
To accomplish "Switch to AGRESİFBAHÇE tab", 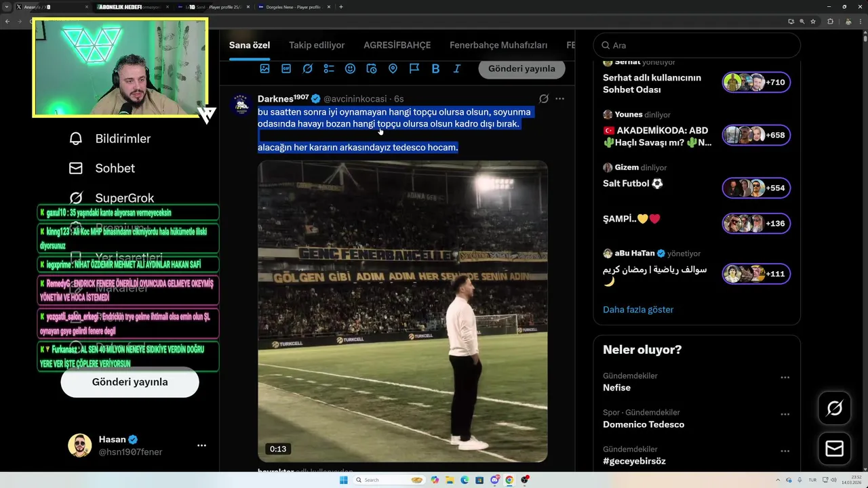I will pos(397,45).
